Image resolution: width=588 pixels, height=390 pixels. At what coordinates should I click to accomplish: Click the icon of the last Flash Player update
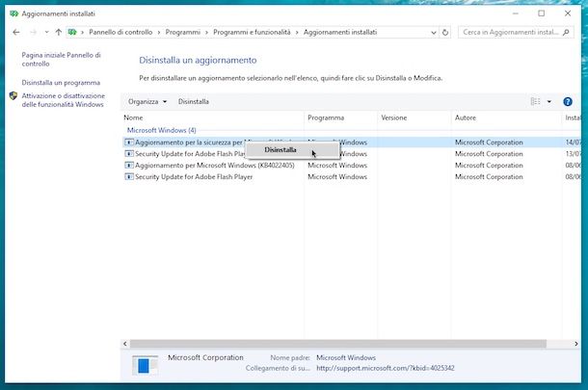pos(129,177)
